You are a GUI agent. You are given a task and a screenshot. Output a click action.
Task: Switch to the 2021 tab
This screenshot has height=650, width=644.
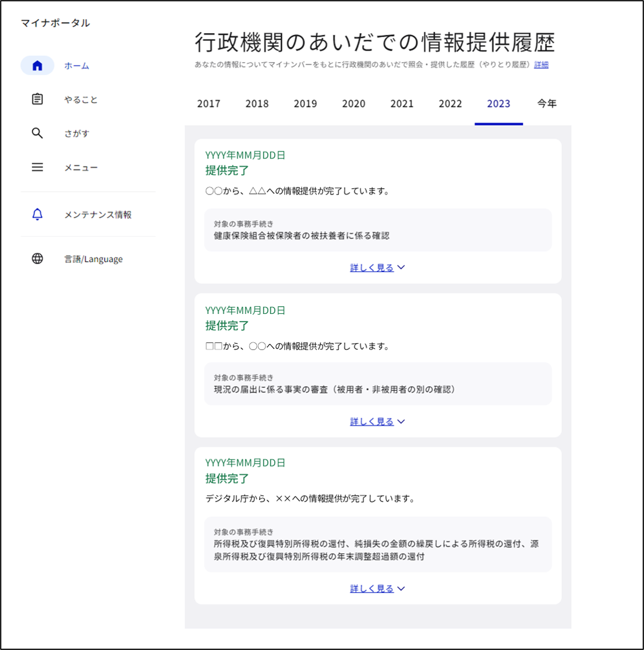(x=402, y=104)
